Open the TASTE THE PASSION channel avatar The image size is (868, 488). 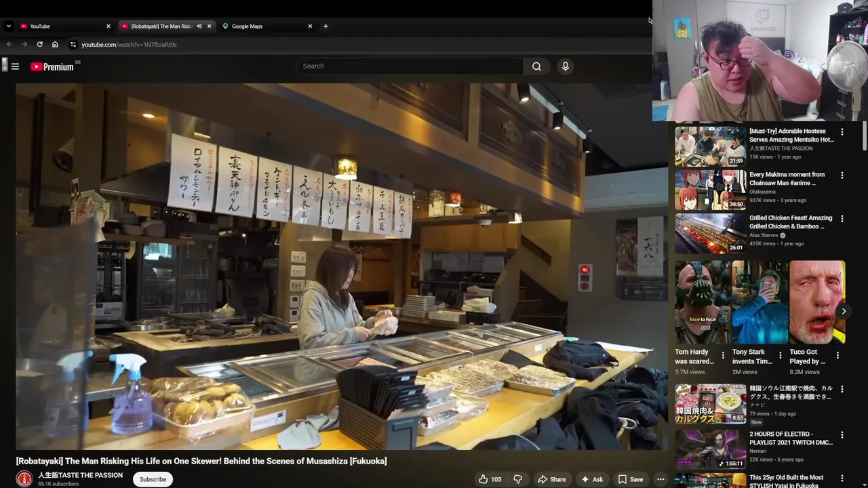(x=24, y=479)
